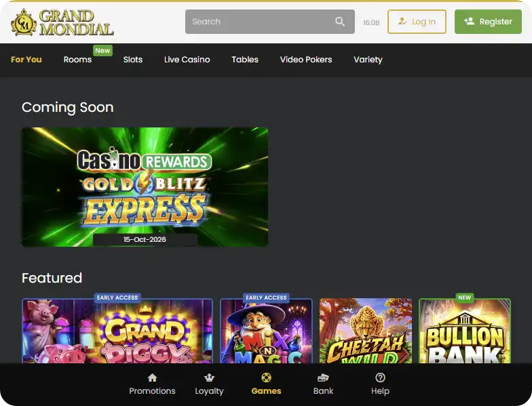
Task: Click the green Register button
Action: (488, 22)
